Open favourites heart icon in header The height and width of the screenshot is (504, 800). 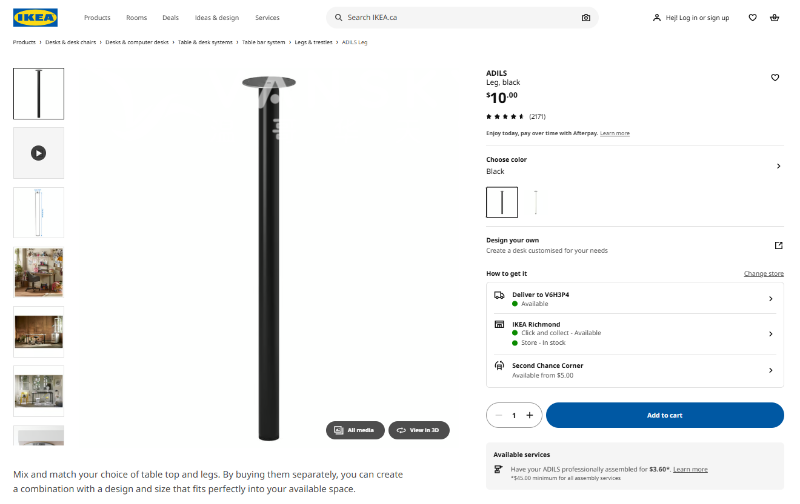click(752, 17)
